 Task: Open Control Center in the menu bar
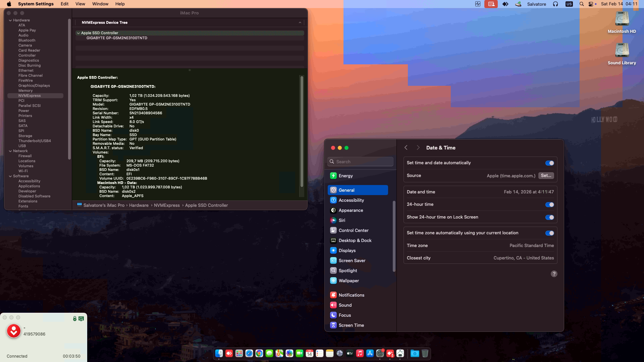coord(591,4)
